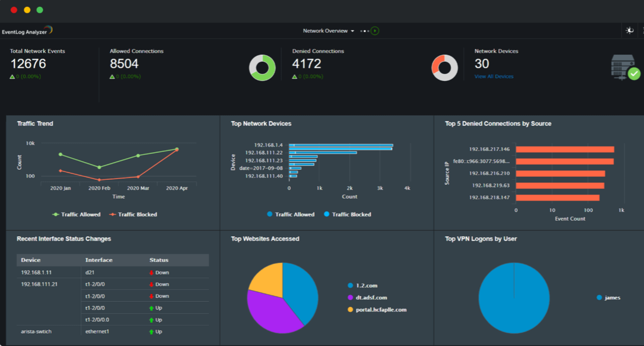Viewport: 644px width, 346px height.
Task: Click the 192.168.219.63 denied connections bar
Action: [x=560, y=185]
